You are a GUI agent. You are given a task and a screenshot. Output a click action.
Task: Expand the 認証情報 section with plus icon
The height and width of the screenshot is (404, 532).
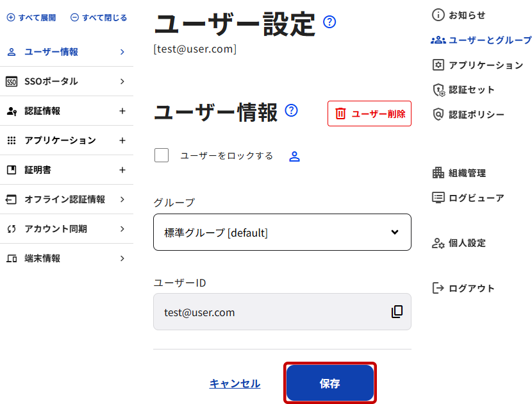122,111
